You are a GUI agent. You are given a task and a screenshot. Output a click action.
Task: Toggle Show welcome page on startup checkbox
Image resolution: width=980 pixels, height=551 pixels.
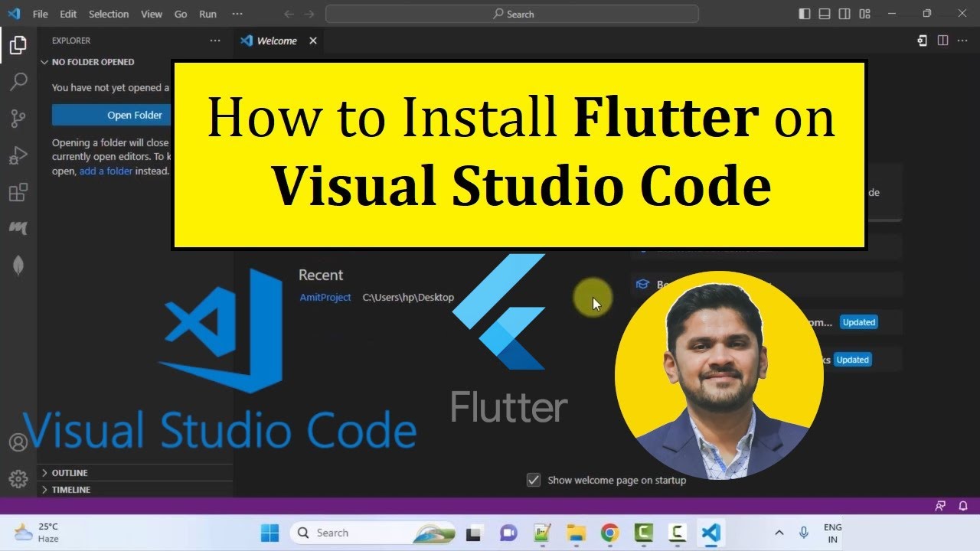pos(534,480)
